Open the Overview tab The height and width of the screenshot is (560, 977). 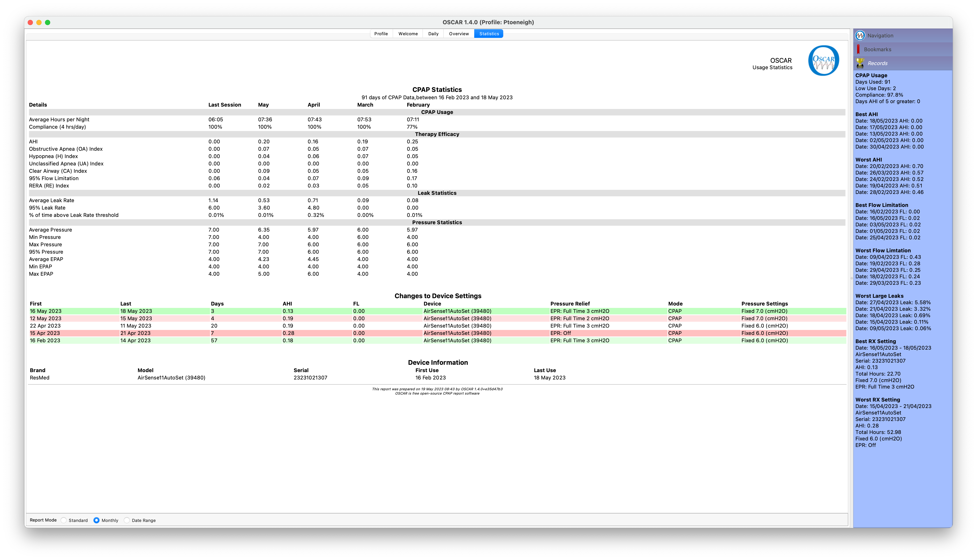(x=459, y=34)
